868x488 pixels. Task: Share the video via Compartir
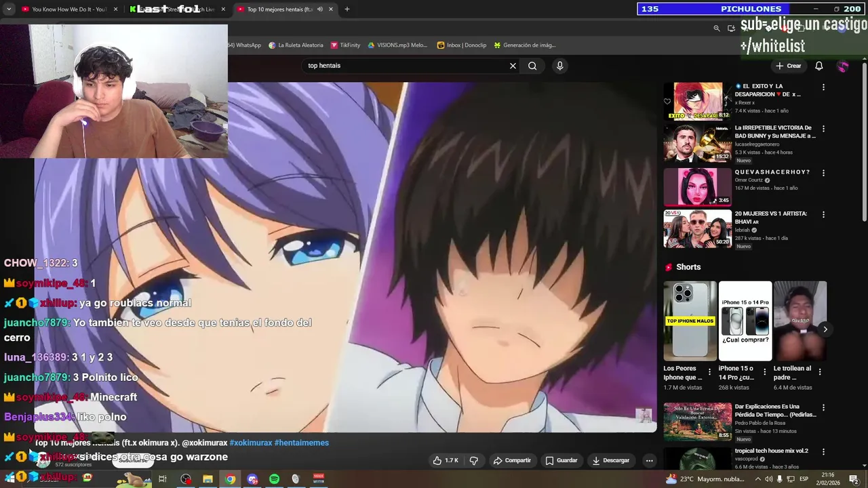(x=512, y=460)
